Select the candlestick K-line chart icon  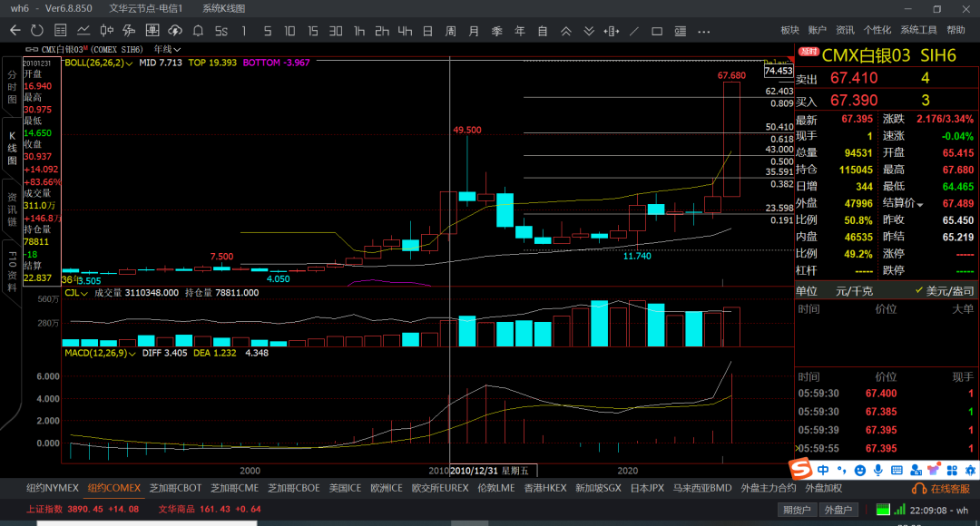click(x=106, y=31)
